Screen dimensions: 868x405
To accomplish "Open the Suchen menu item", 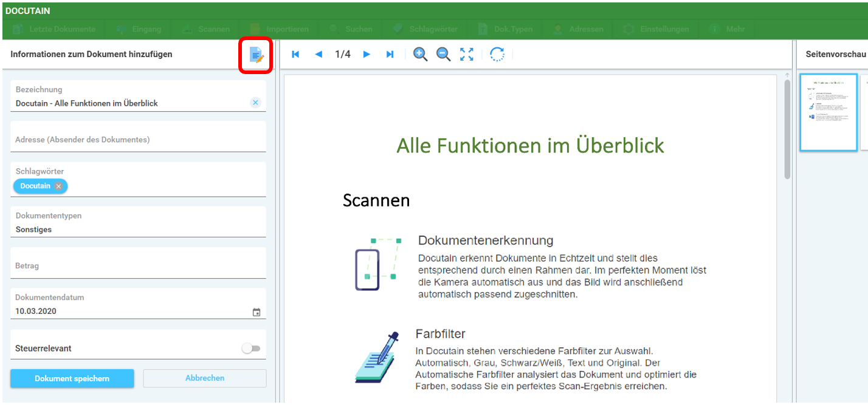I will (x=351, y=29).
